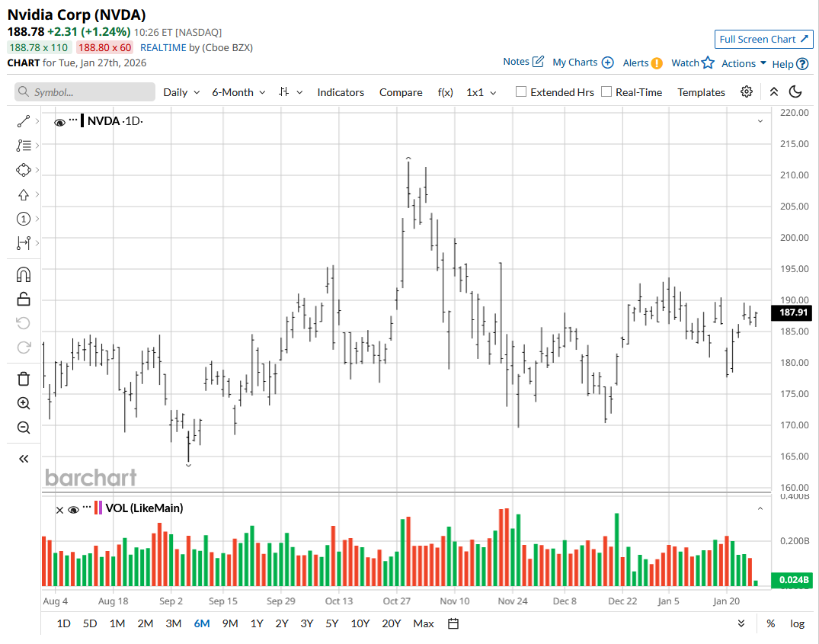Select the trend line drawing tool
This screenshot has width=819, height=644.
(24, 121)
